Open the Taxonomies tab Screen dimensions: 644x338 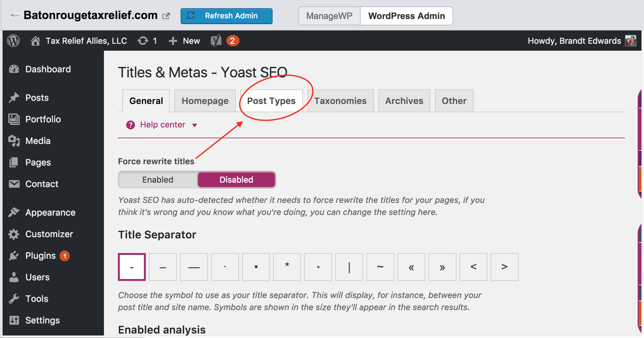tap(340, 101)
